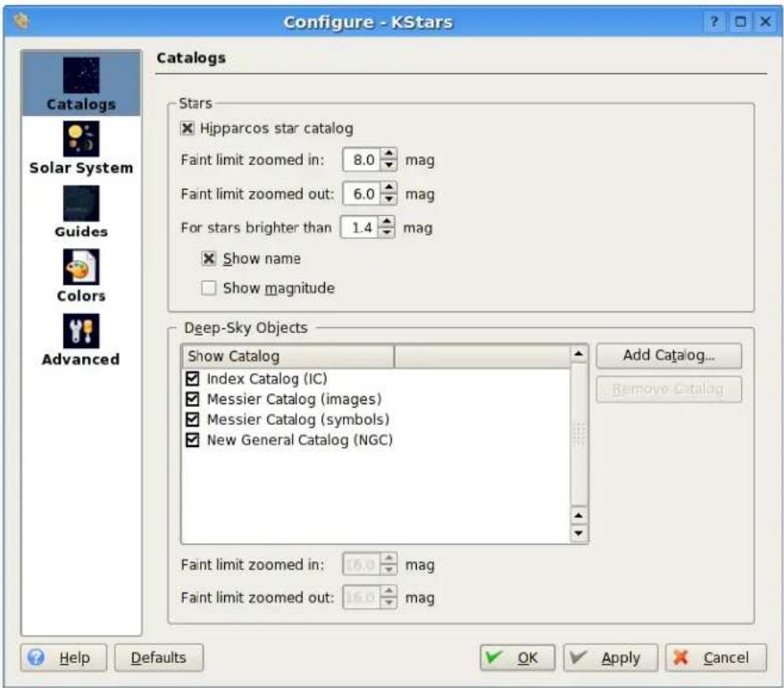Click the catalog list scrollbar down arrow

579,533
